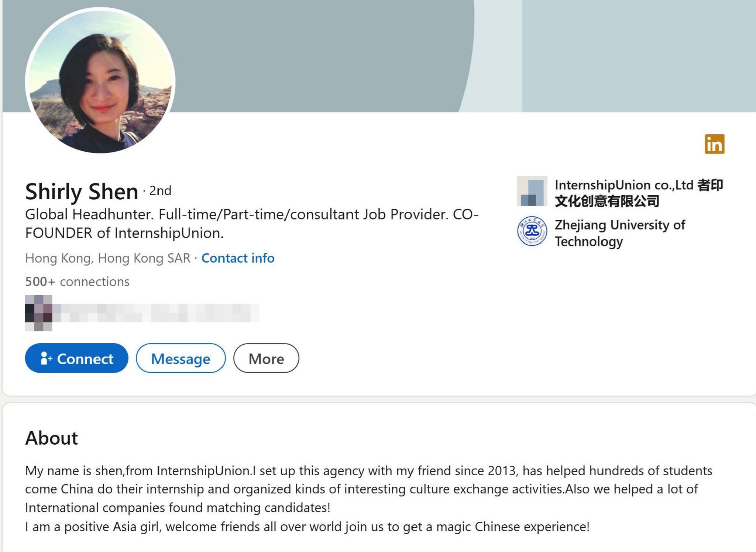This screenshot has width=756, height=552.
Task: Click the About section heading
Action: [52, 438]
